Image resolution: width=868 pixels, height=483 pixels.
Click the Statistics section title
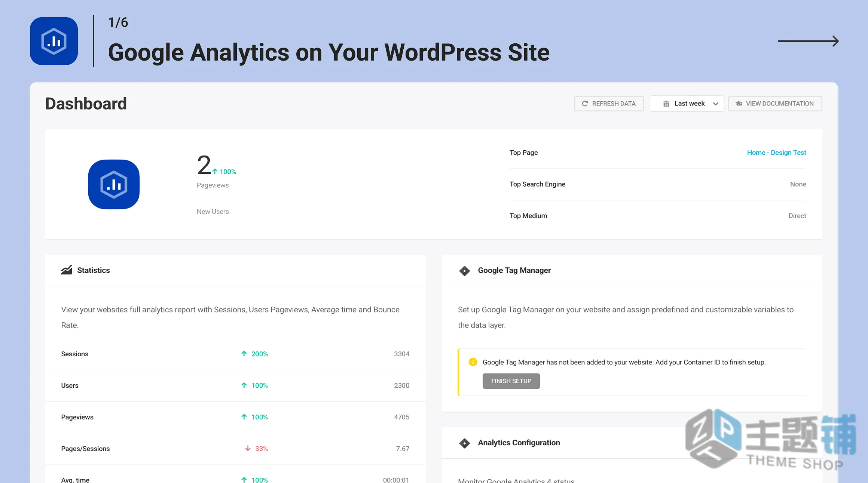pos(94,270)
